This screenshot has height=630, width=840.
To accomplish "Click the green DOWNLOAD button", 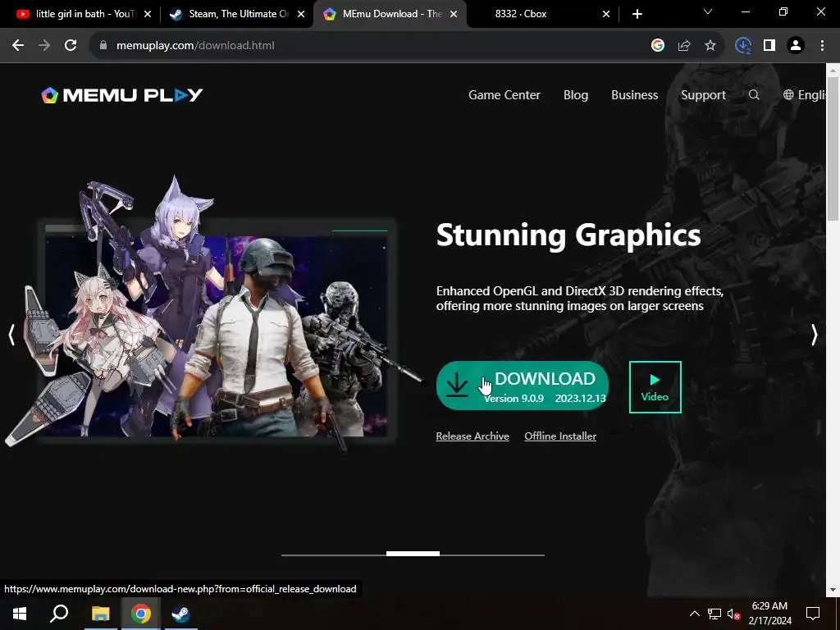I will click(523, 386).
